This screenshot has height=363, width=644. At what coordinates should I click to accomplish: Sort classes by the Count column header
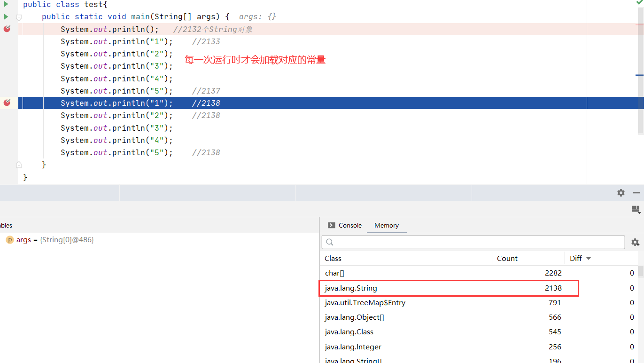tap(507, 258)
